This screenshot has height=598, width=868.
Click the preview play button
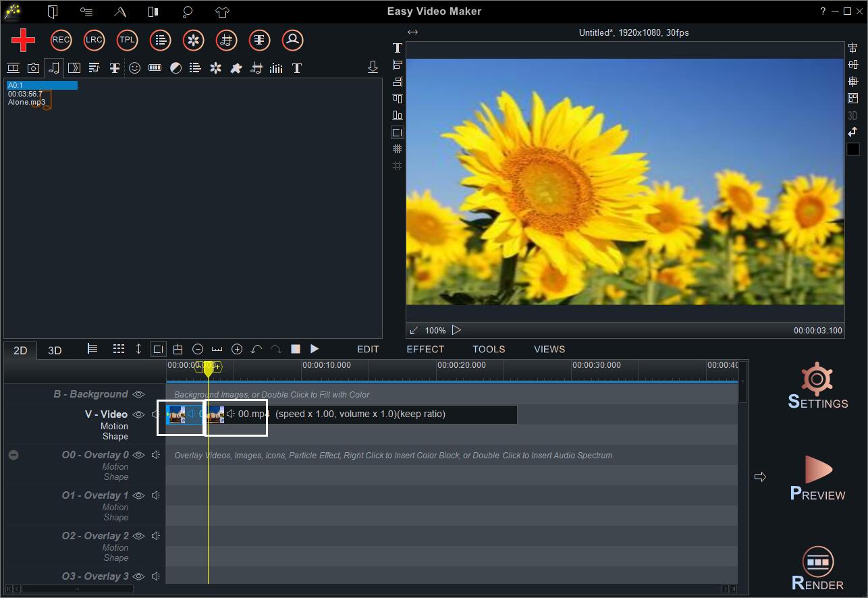point(457,330)
